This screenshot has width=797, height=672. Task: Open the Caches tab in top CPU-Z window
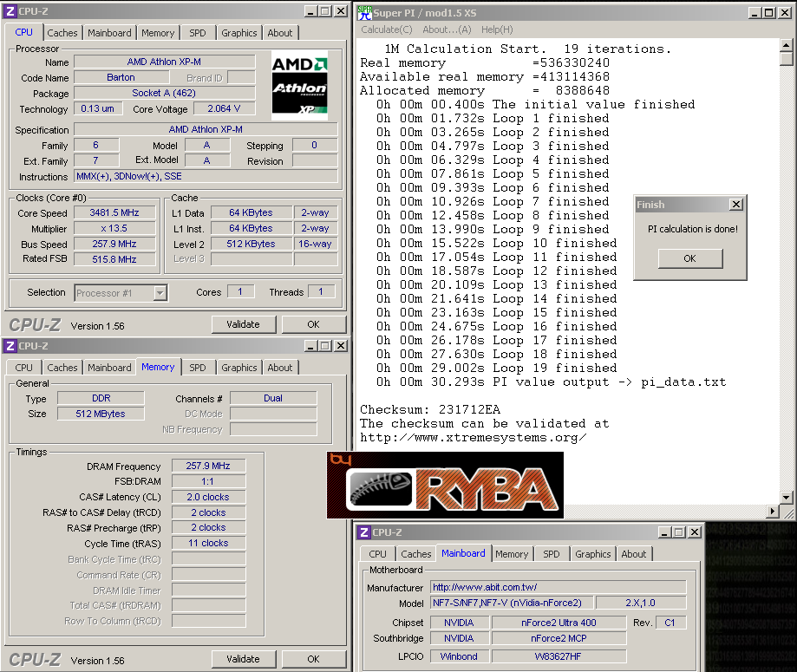(x=62, y=33)
